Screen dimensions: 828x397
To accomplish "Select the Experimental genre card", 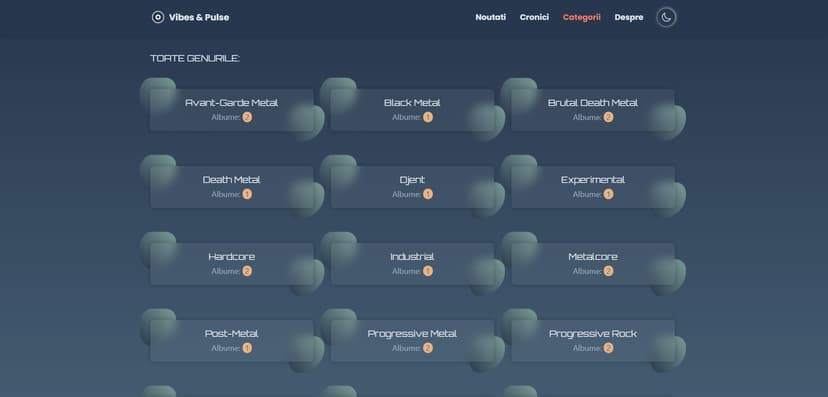I will click(x=592, y=187).
